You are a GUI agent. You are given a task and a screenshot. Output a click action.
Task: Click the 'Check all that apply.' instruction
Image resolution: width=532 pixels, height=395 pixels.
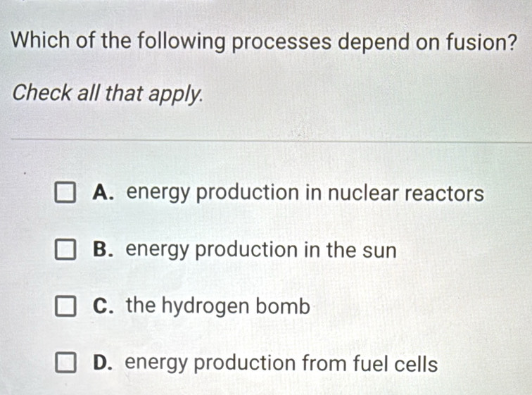click(108, 94)
